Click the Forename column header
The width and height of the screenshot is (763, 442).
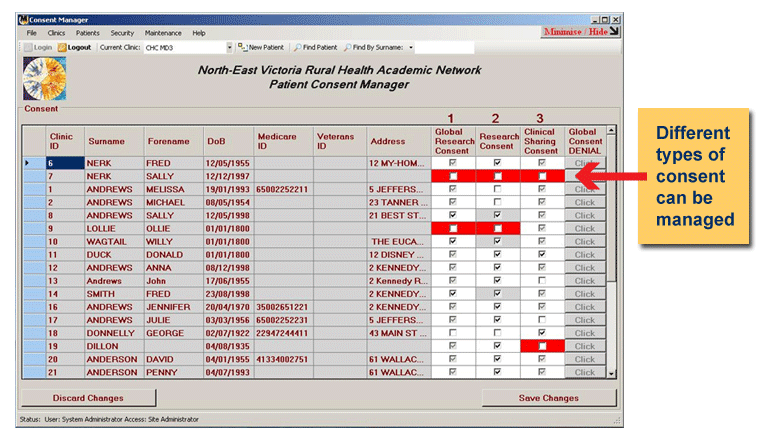point(174,141)
